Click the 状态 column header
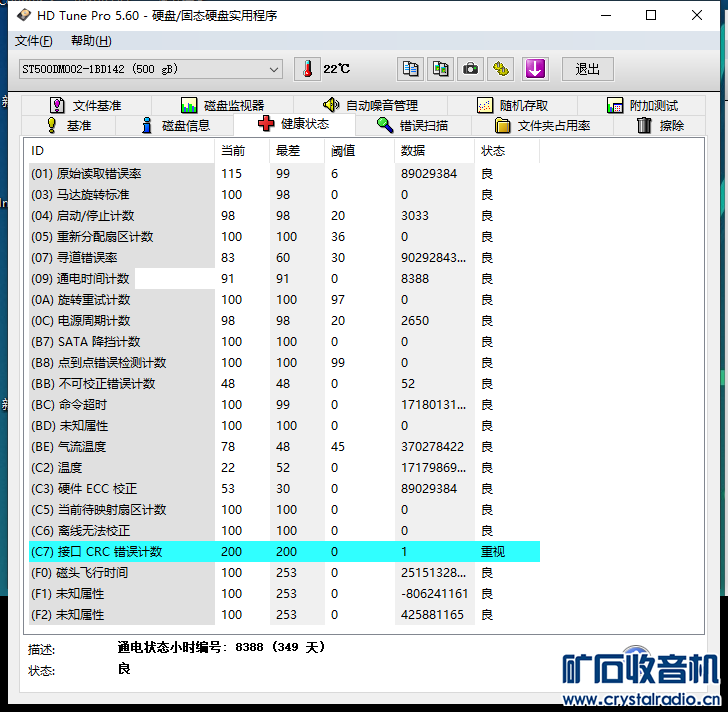The image size is (728, 712). tap(507, 151)
